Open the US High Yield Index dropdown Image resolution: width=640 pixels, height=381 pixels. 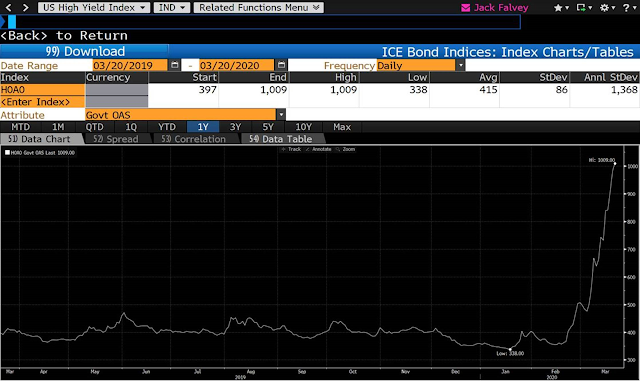[x=94, y=7]
